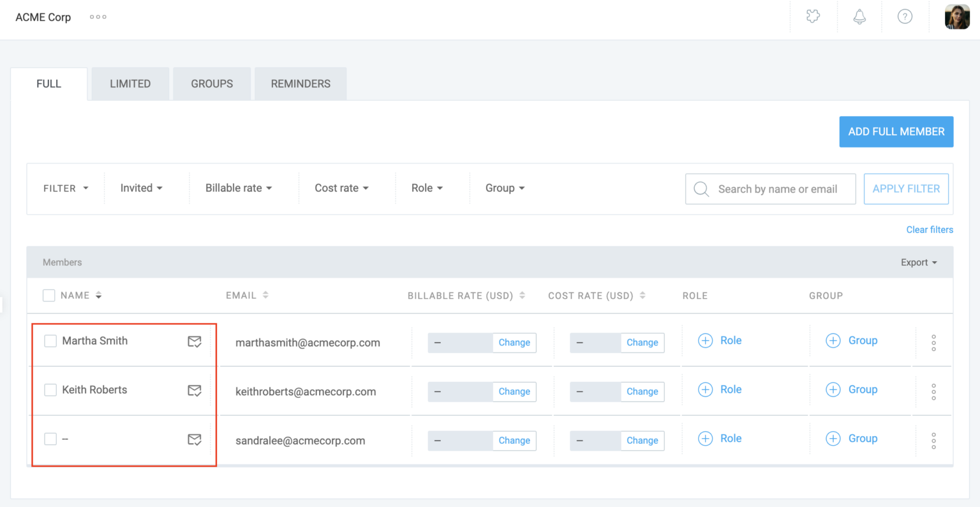
Task: Open the help question mark icon
Action: pos(905,17)
